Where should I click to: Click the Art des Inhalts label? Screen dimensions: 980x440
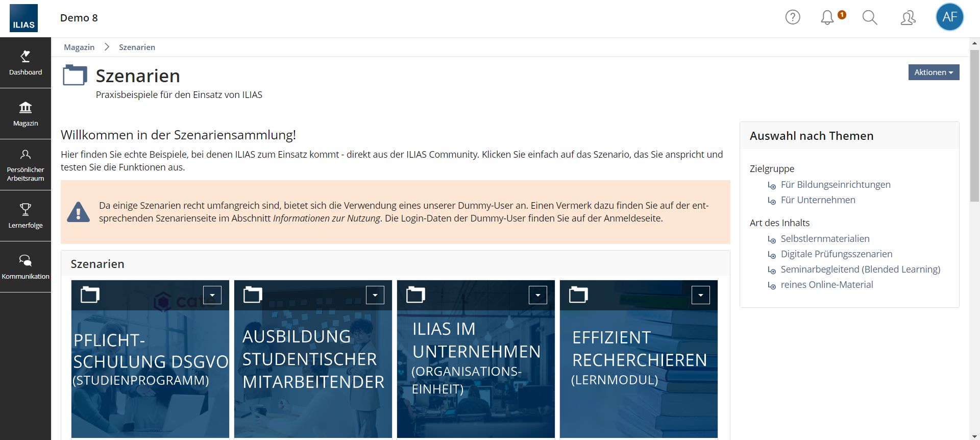pos(779,223)
